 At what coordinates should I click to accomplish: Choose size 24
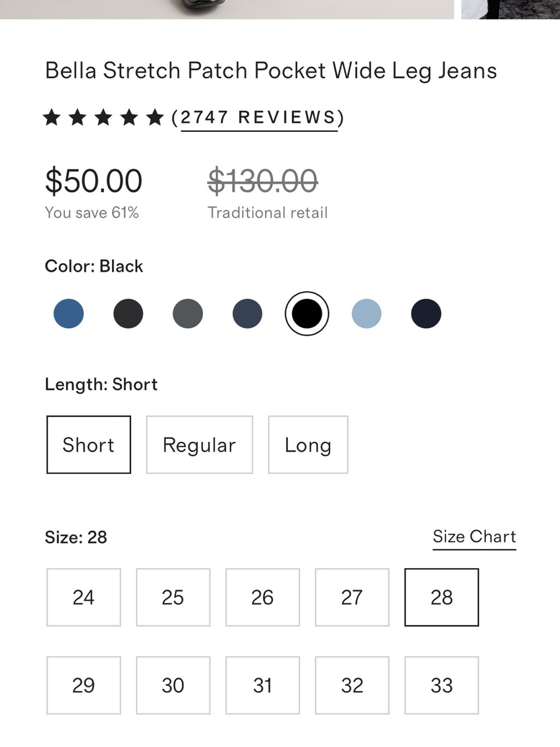pos(83,597)
